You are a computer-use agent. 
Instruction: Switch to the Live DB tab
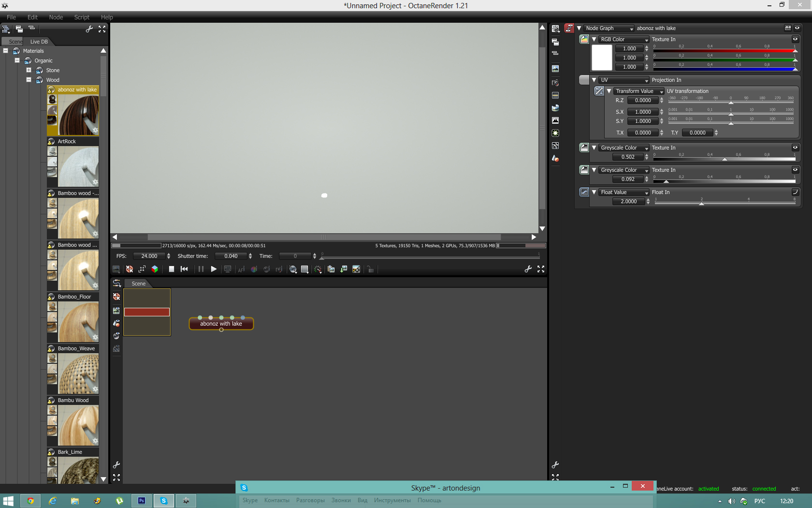click(x=39, y=42)
